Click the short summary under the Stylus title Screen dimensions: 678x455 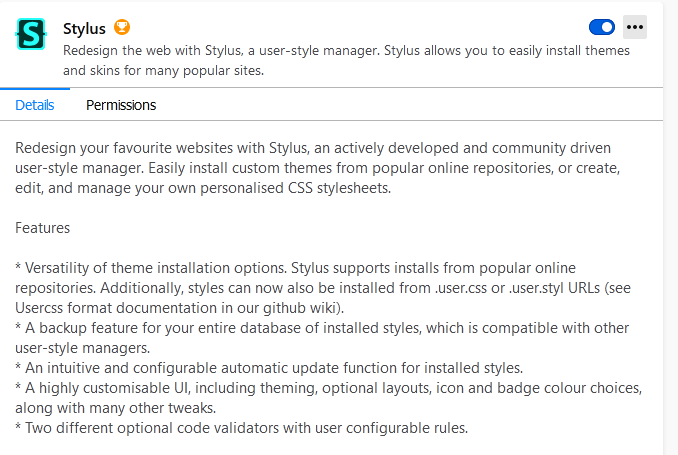pyautogui.click(x=346, y=60)
